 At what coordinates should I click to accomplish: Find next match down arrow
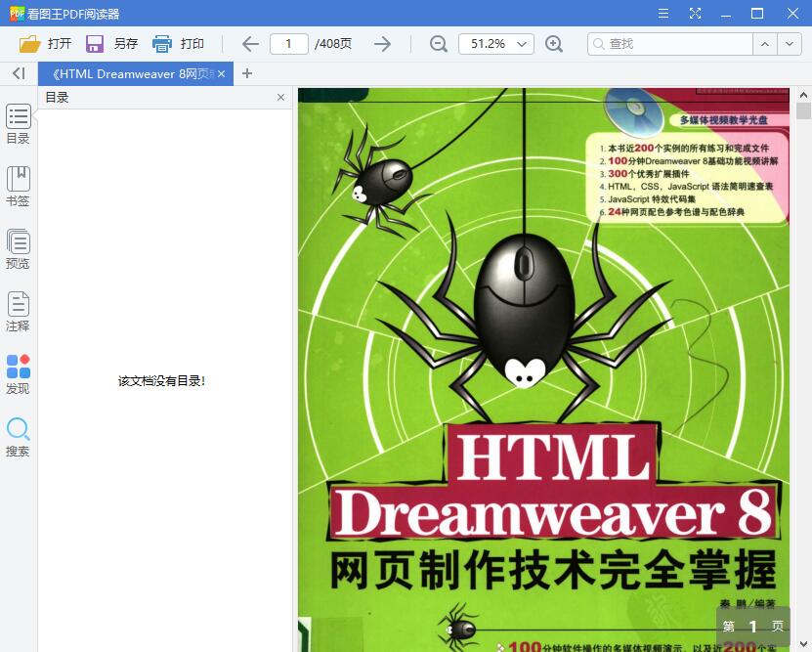pos(790,44)
